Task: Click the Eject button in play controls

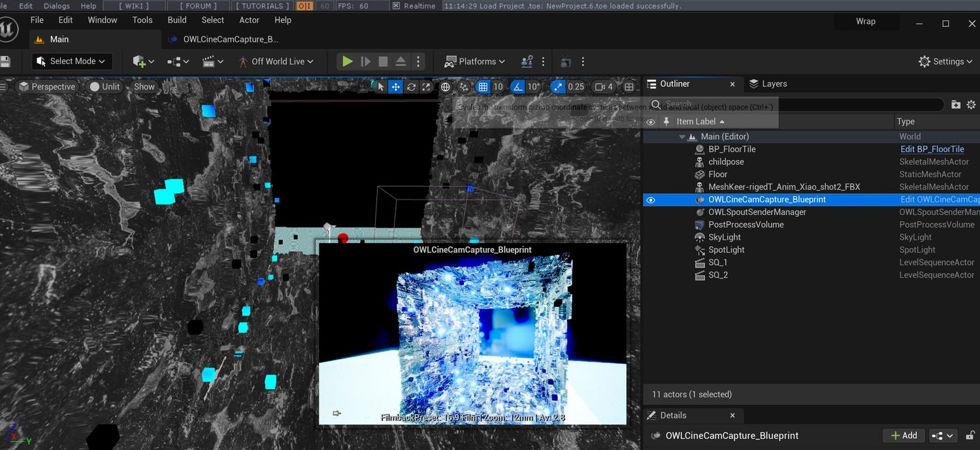Action: pos(400,61)
